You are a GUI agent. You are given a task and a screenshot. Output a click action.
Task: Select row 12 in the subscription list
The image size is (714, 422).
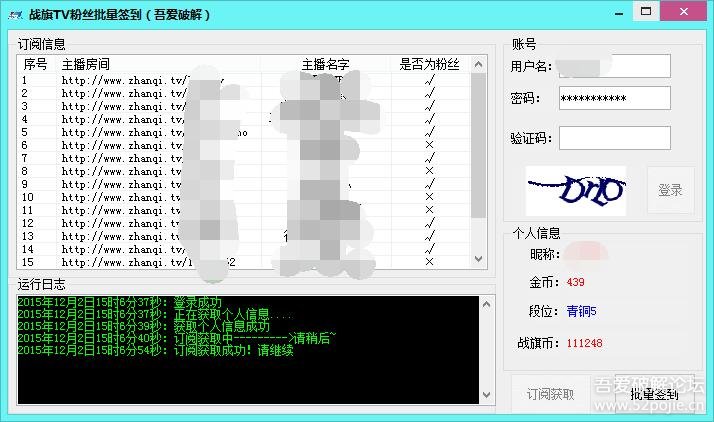244,223
